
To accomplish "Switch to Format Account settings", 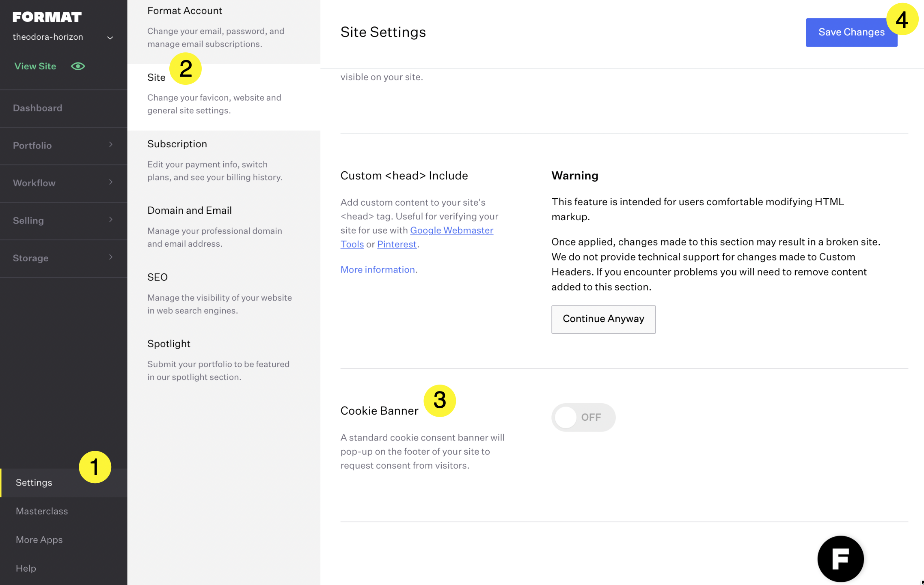I will pyautogui.click(x=185, y=11).
